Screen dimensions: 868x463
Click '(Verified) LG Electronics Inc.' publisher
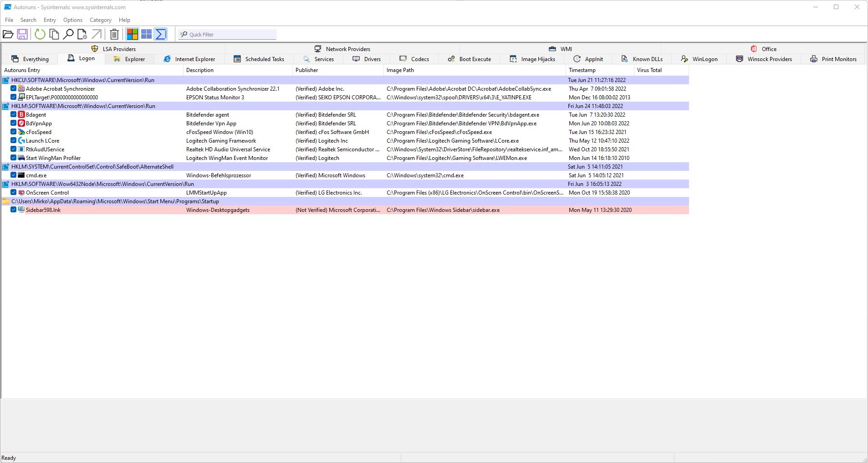pos(329,193)
